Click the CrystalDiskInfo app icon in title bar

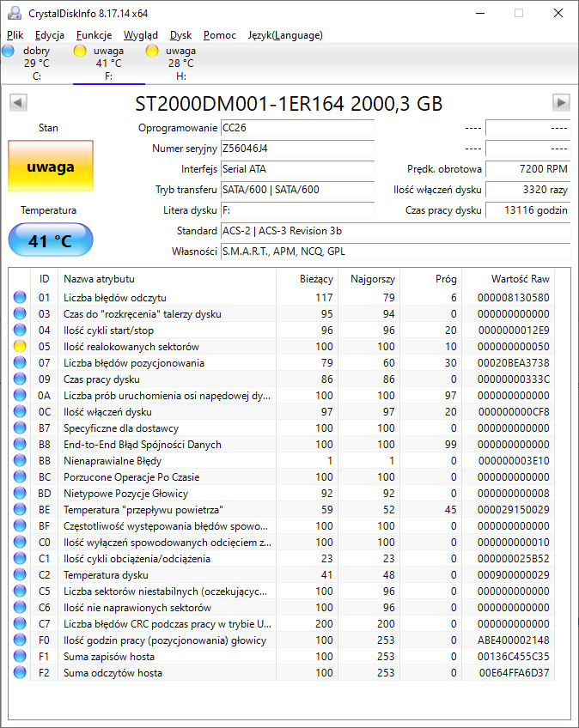[x=15, y=14]
